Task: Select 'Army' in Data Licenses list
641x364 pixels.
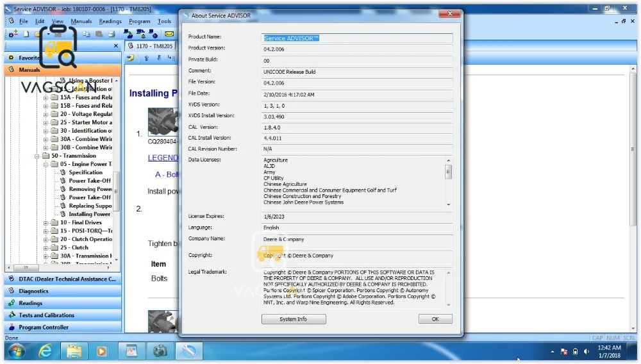Action: [x=269, y=172]
